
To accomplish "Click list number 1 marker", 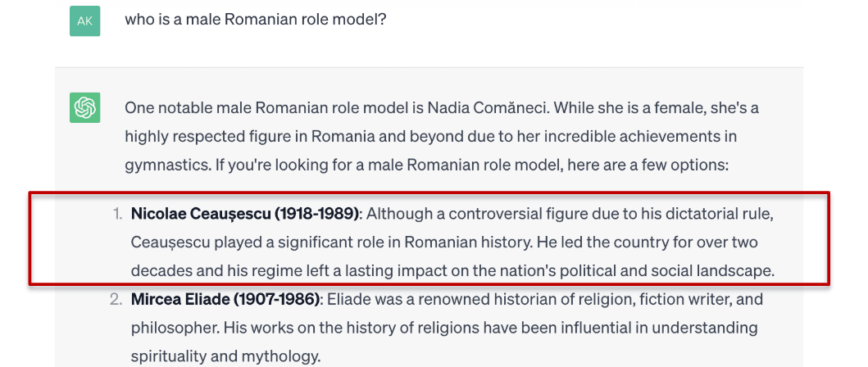I will [x=117, y=215].
